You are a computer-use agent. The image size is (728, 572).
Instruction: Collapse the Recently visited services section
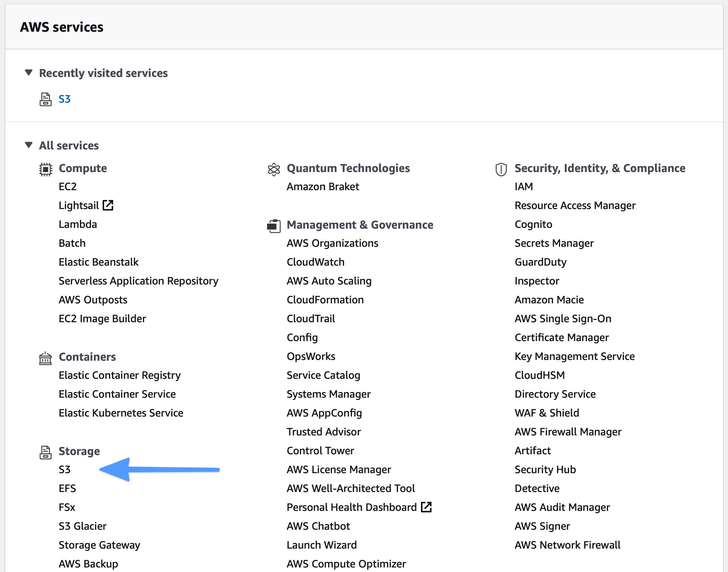29,72
